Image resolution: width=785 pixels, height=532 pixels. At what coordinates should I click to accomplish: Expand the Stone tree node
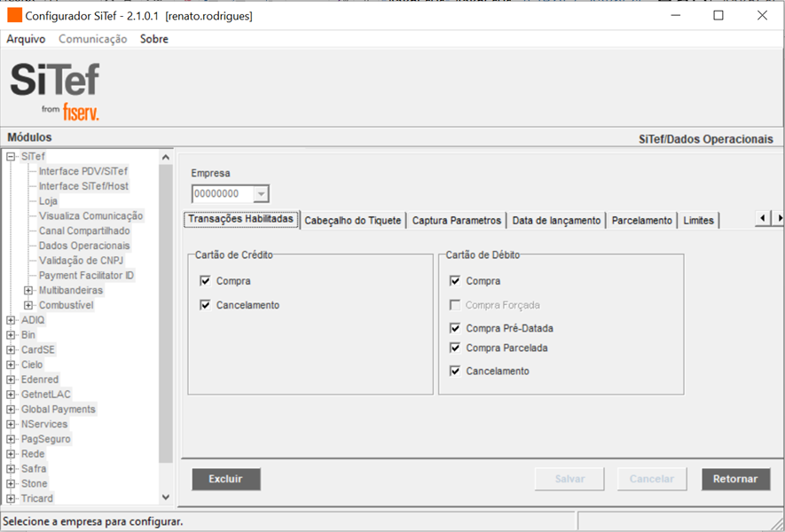[11, 483]
